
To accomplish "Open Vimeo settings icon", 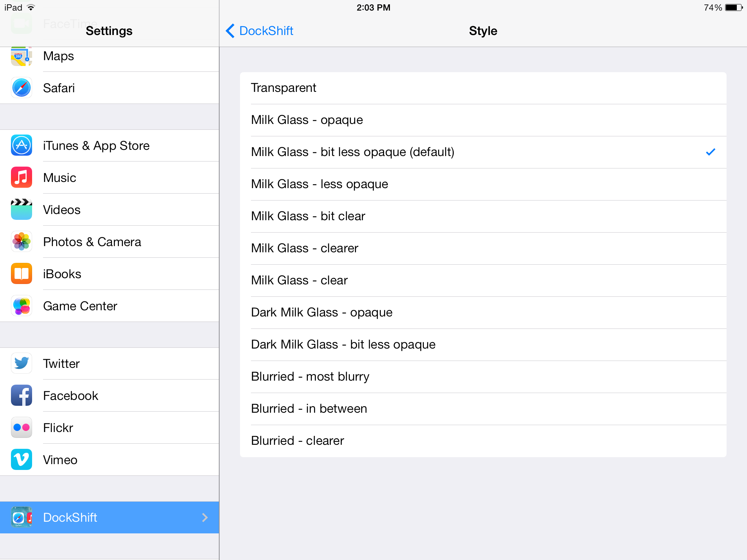I will [22, 459].
